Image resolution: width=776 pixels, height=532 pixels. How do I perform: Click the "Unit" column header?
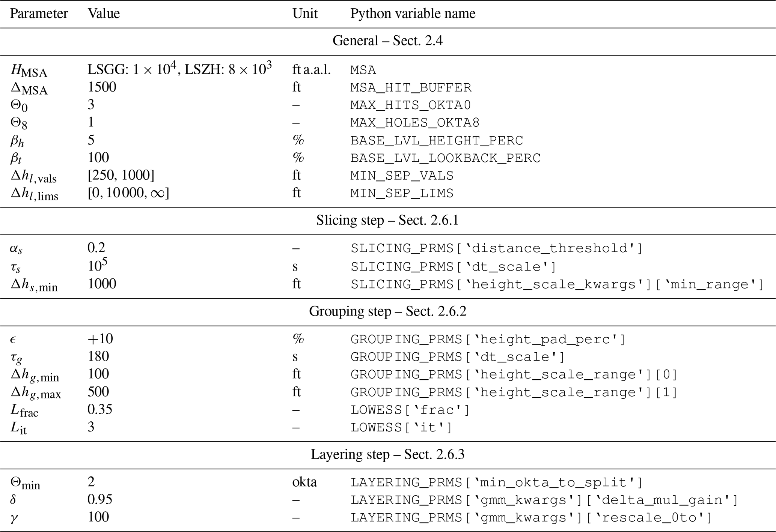pyautogui.click(x=305, y=14)
